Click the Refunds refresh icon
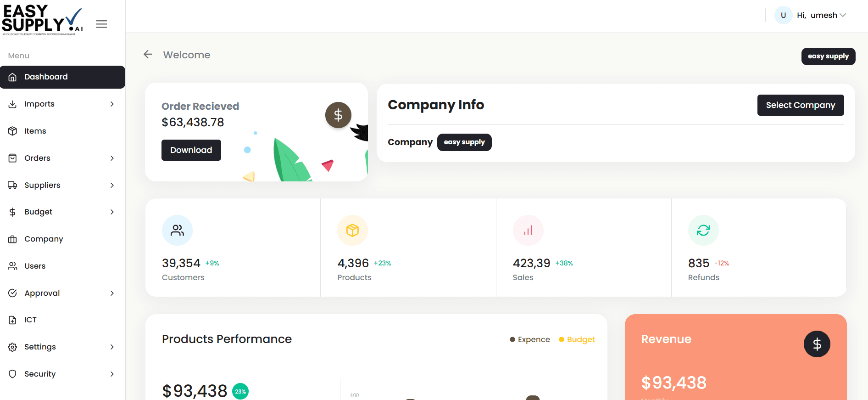This screenshot has width=868, height=400. click(x=703, y=230)
